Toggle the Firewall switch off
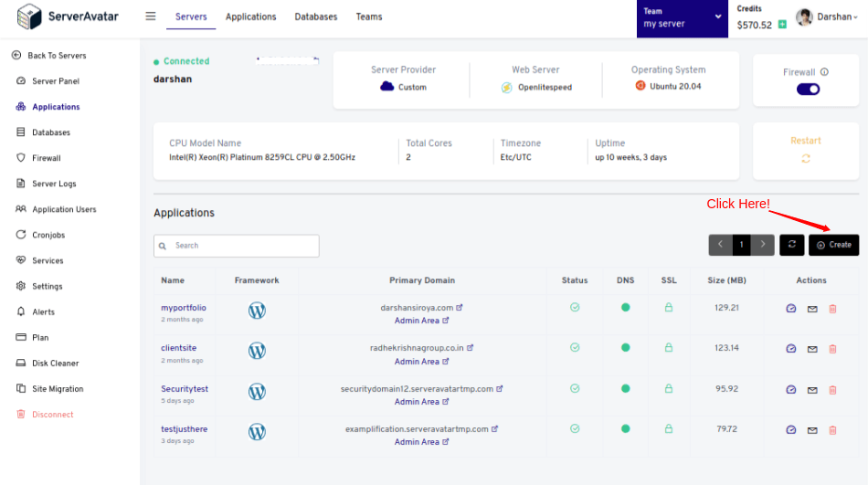868x485 pixels. pos(808,90)
